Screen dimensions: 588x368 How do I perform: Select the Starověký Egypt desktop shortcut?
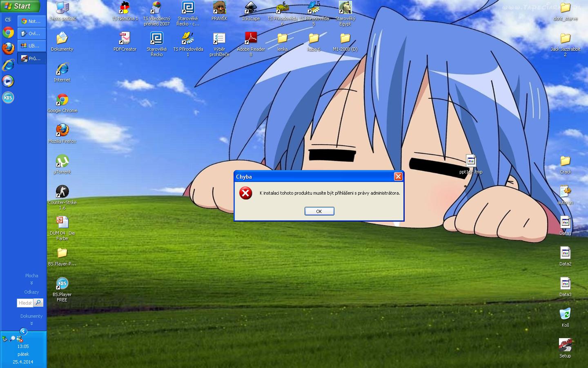(x=345, y=13)
